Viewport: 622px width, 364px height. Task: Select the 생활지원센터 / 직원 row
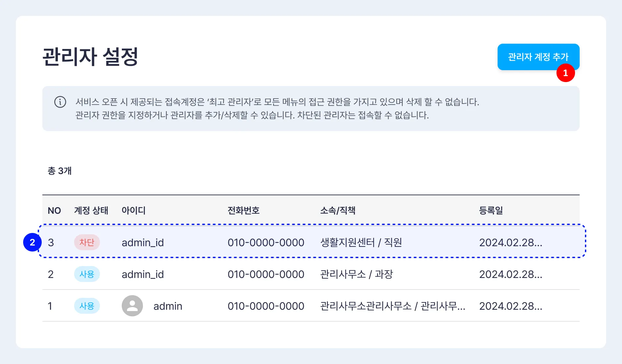(x=361, y=242)
